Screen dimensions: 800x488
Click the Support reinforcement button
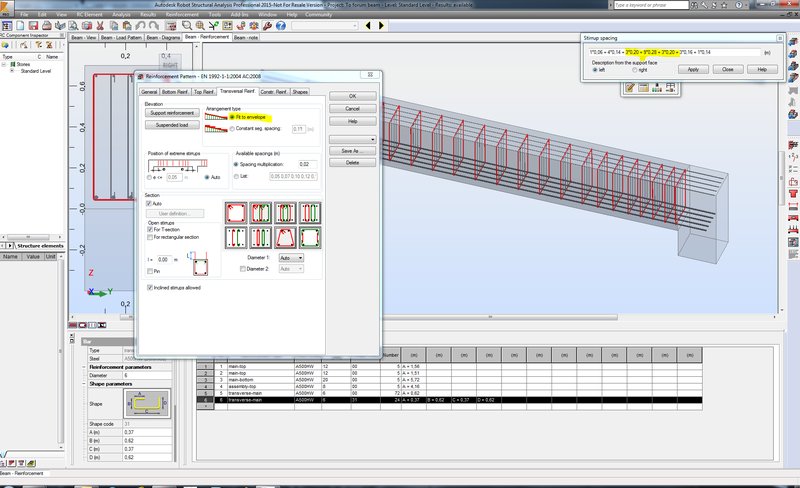pos(172,113)
